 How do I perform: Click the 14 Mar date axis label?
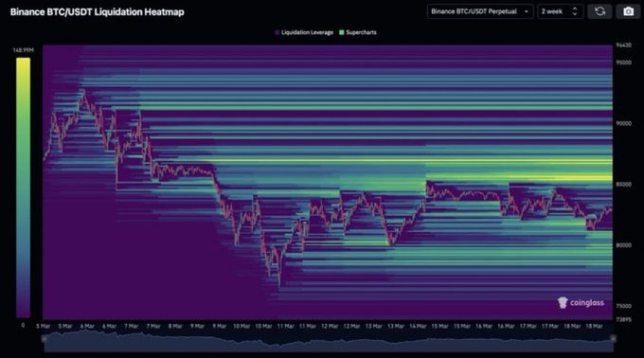coord(418,326)
